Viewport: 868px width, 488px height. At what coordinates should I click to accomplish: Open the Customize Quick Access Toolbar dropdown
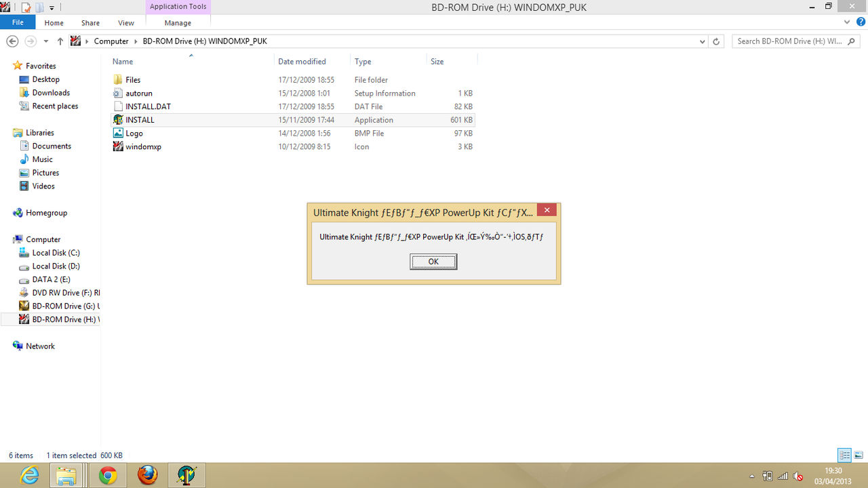52,8
